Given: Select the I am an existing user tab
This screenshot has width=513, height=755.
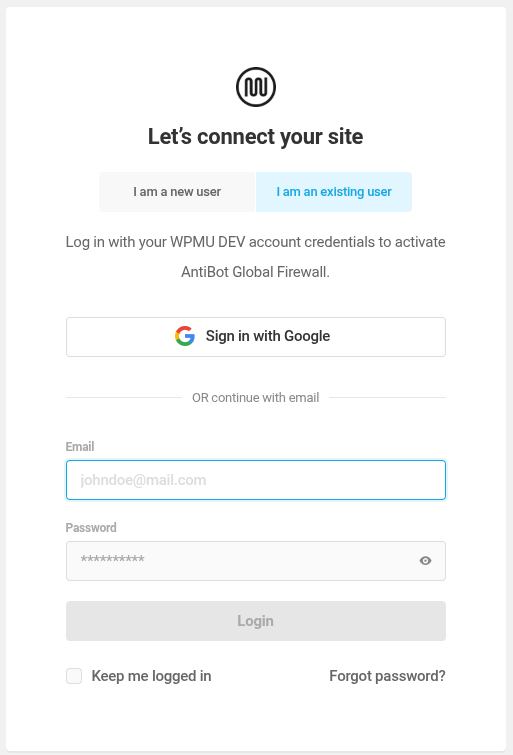Looking at the screenshot, I should pyautogui.click(x=334, y=192).
